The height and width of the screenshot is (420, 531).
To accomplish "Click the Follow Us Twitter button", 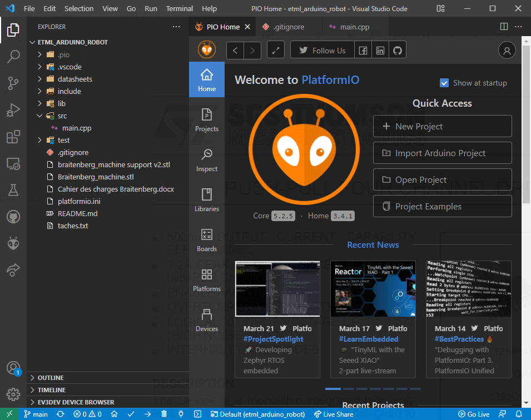I will pyautogui.click(x=322, y=51).
